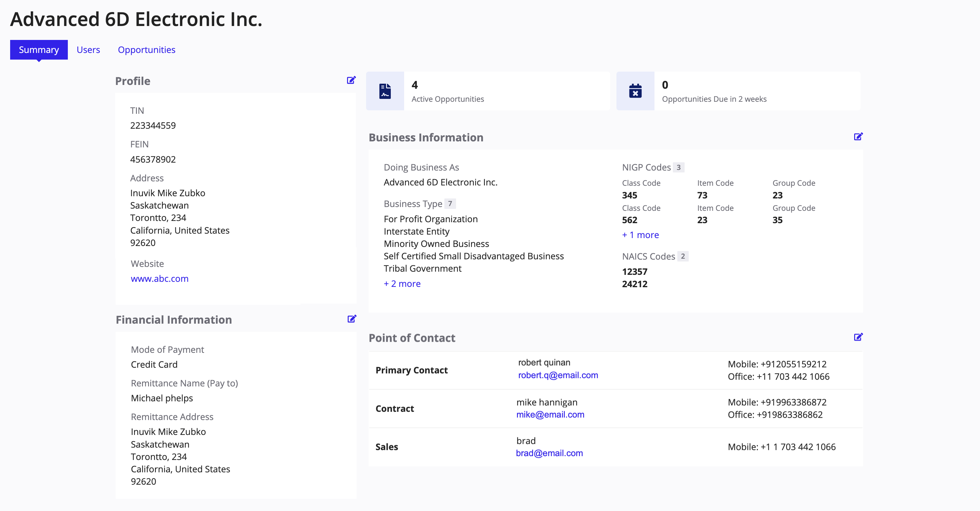Open the Users tab
Screen dimensions: 980x511
pyautogui.click(x=88, y=50)
